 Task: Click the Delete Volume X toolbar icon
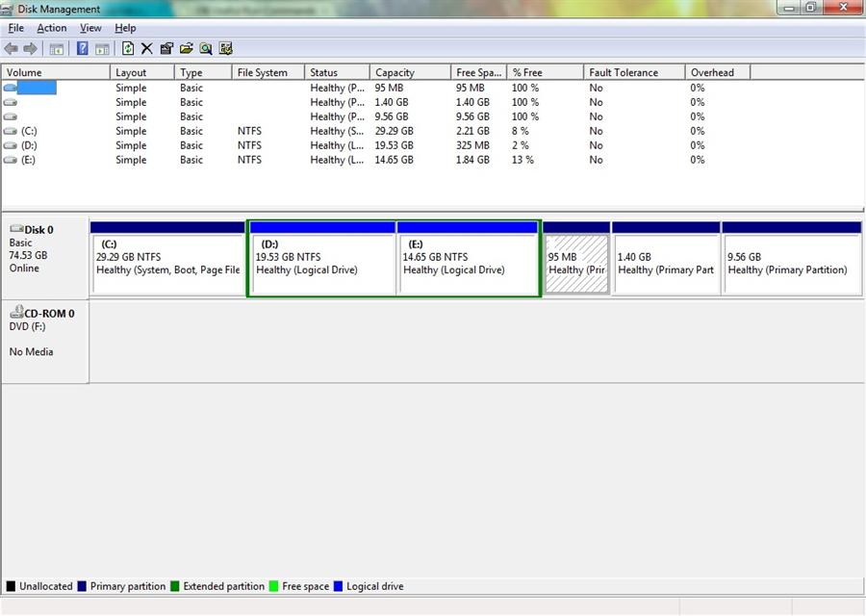(146, 48)
